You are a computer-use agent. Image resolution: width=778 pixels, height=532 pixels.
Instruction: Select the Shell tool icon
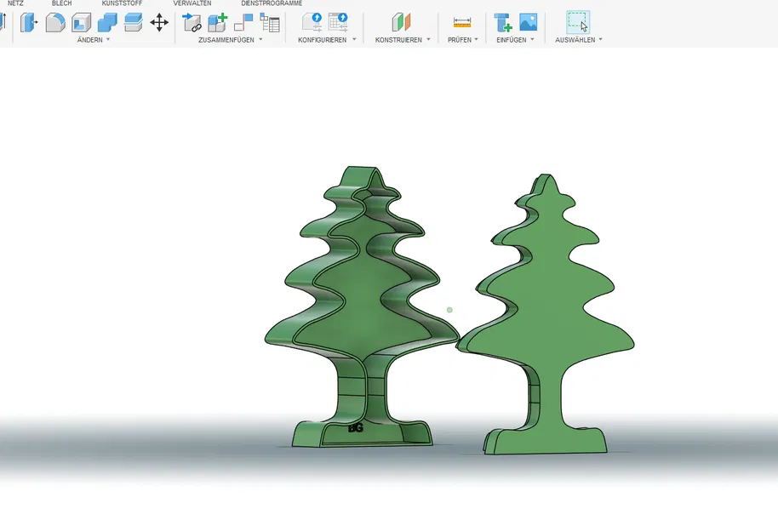point(81,23)
